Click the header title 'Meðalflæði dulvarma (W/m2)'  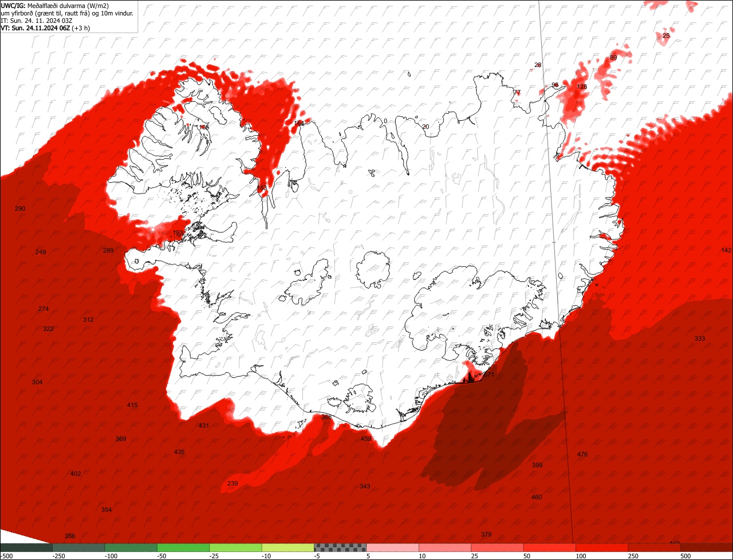68,6
